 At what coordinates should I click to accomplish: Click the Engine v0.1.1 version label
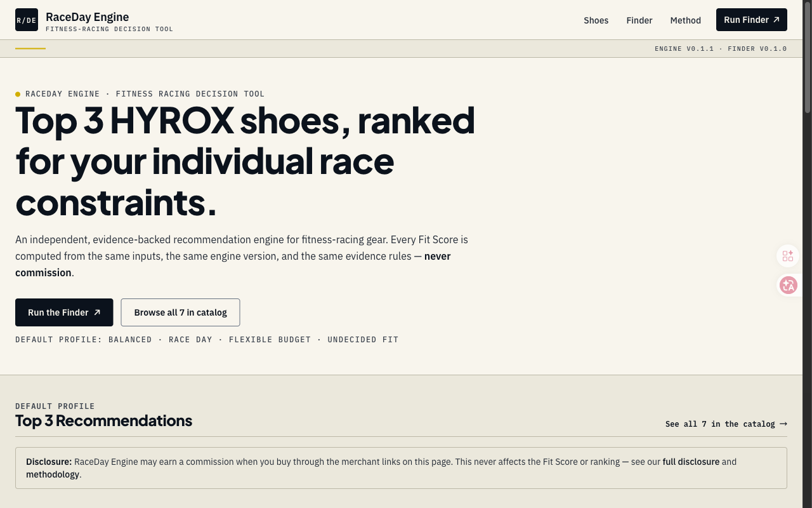pyautogui.click(x=684, y=49)
